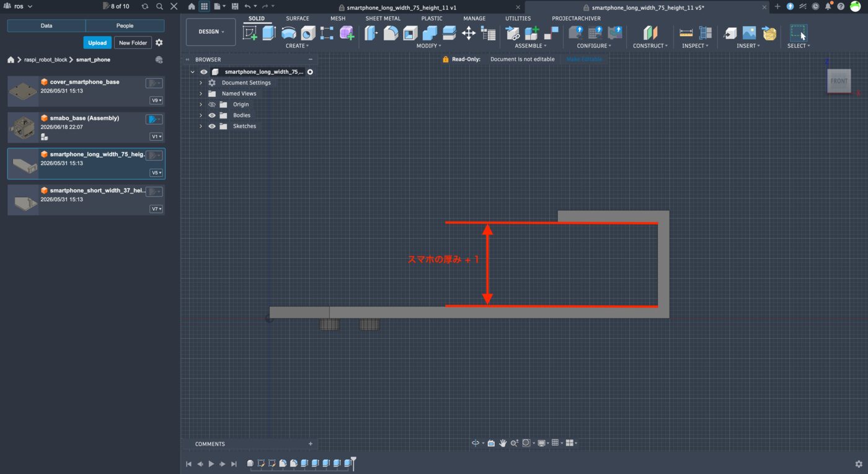Toggle visibility of the root component
868x474 pixels.
(x=204, y=72)
